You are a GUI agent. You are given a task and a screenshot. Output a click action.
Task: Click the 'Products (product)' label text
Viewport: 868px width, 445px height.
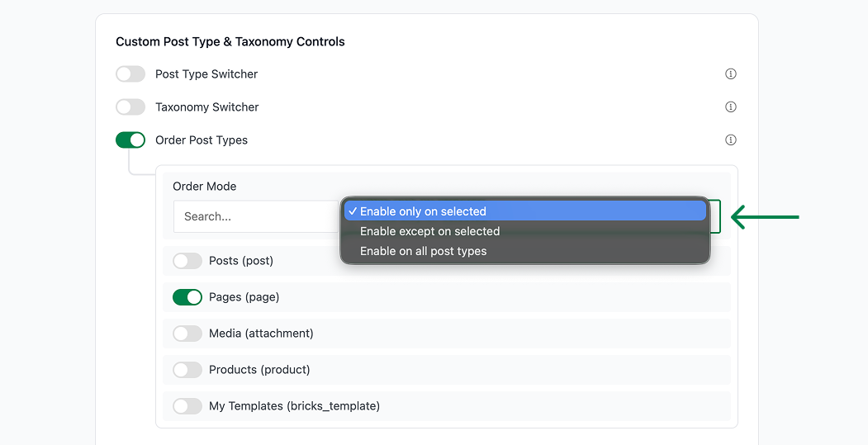[259, 370]
